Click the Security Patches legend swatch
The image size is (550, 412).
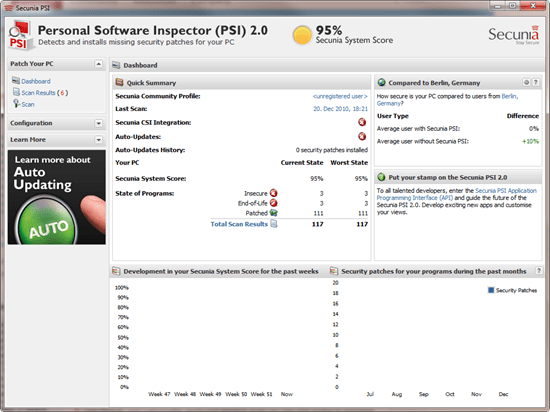491,290
